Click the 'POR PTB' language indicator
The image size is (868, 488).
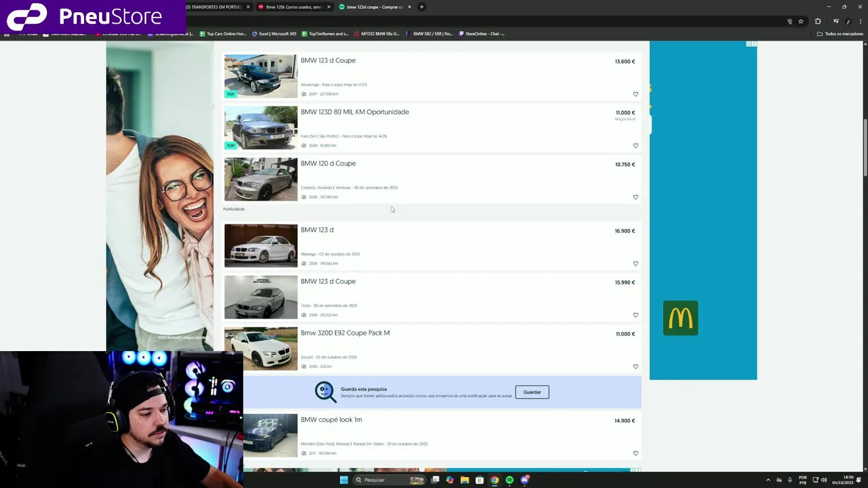tap(803, 480)
